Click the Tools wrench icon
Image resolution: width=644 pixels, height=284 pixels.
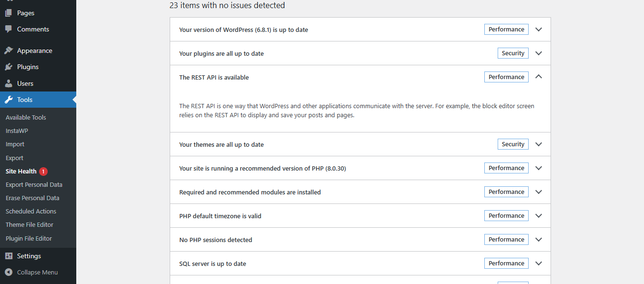(9, 99)
